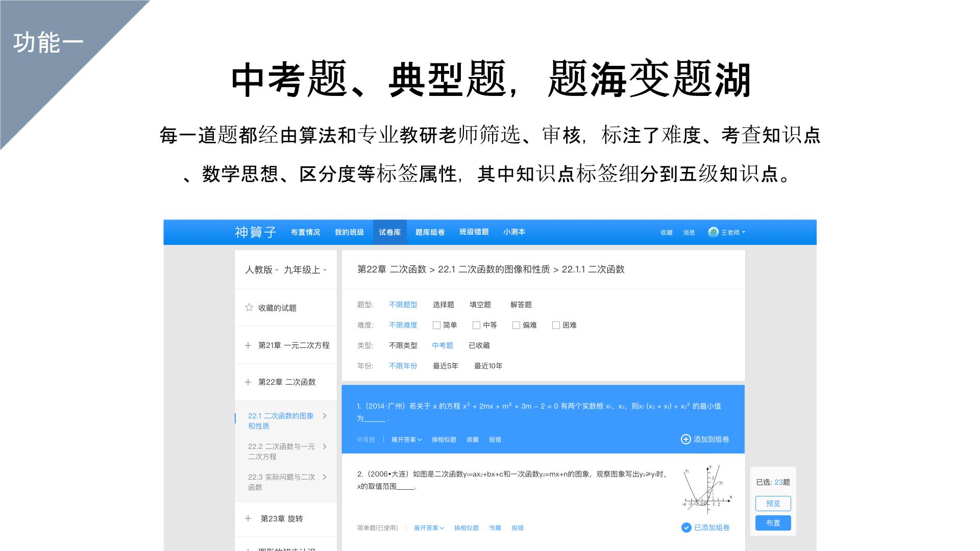Open the 人教版 textbook edition dropdown
The width and height of the screenshot is (980, 551).
[261, 270]
